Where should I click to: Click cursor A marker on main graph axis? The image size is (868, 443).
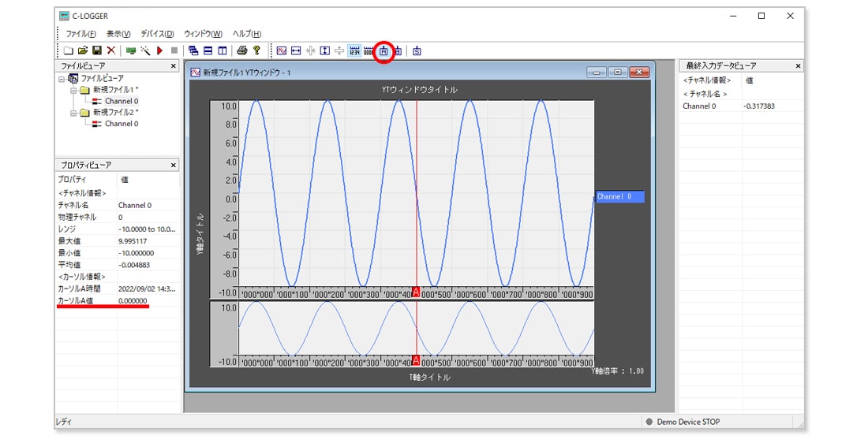pos(416,292)
